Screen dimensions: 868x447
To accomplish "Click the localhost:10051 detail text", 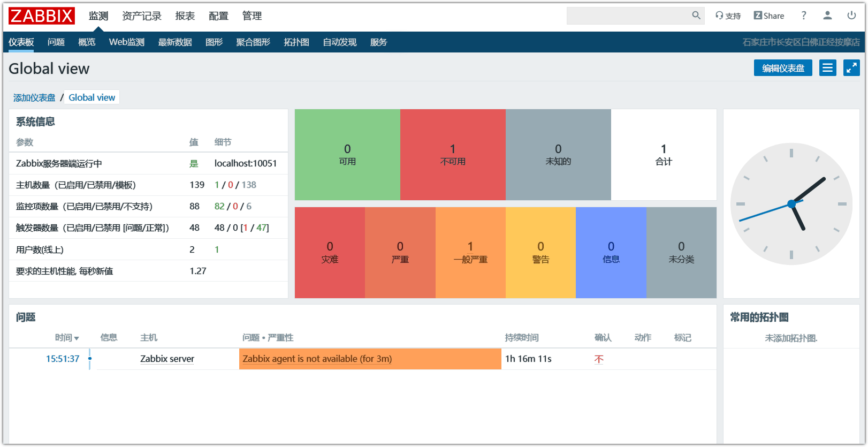I will click(x=246, y=163).
